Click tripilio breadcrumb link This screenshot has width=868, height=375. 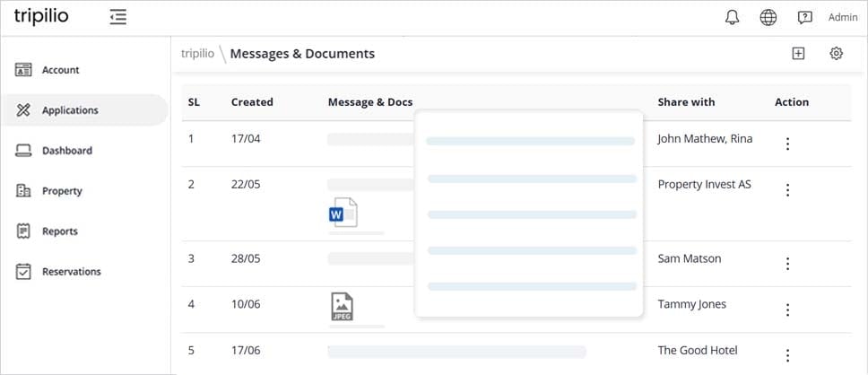[x=197, y=54]
